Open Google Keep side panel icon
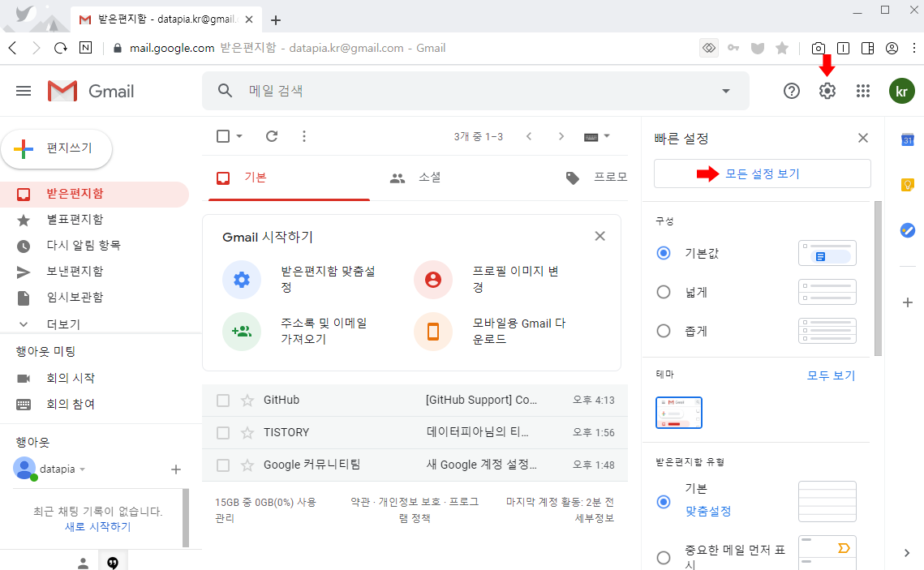 [908, 184]
